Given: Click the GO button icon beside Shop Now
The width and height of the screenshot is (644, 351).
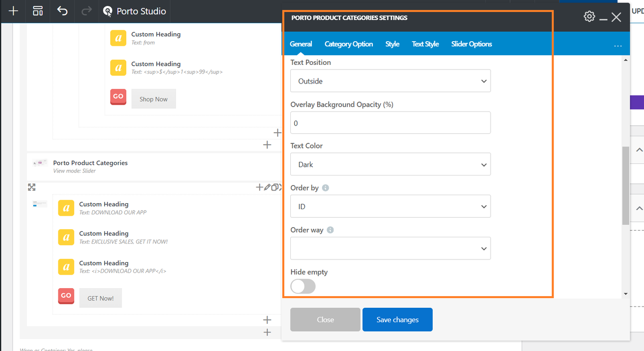Looking at the screenshot, I should 118,97.
